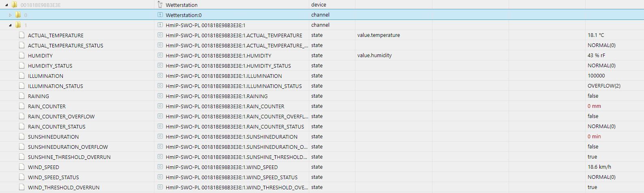Viewport: 644px width, 193px height.
Task: Click the false value of RAINING
Action: [x=593, y=96]
